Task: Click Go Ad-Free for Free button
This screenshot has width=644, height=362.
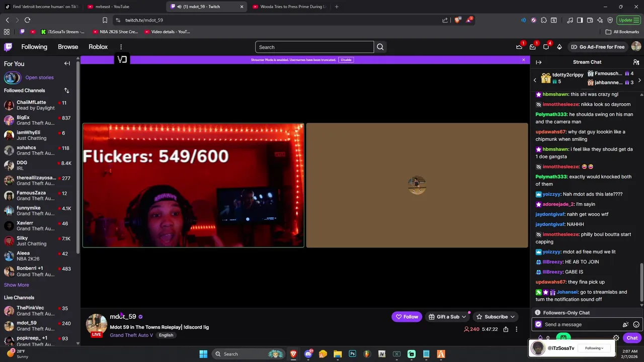Action: tap(598, 47)
